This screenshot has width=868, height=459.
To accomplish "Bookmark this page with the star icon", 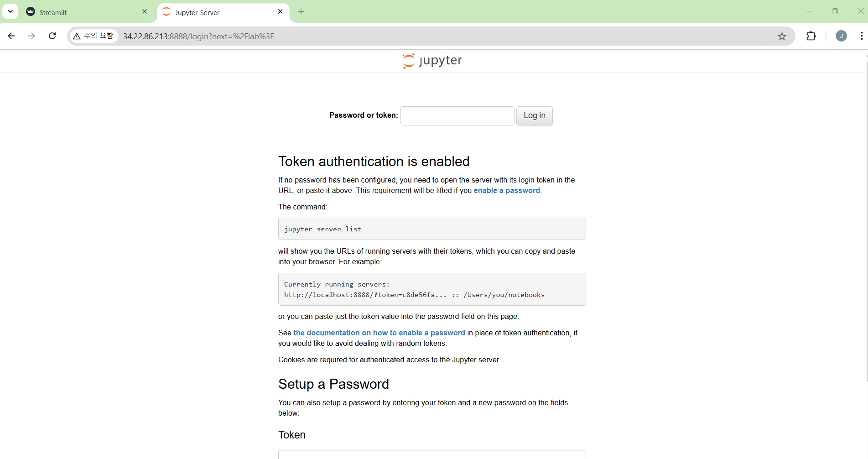I will [782, 36].
